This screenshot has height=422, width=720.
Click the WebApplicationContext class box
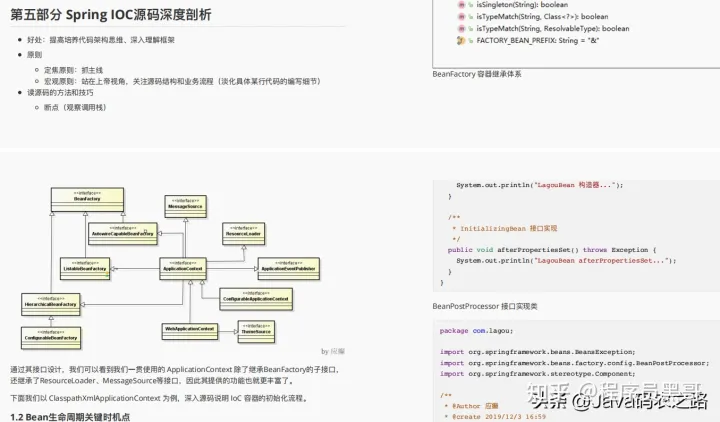tap(190, 331)
